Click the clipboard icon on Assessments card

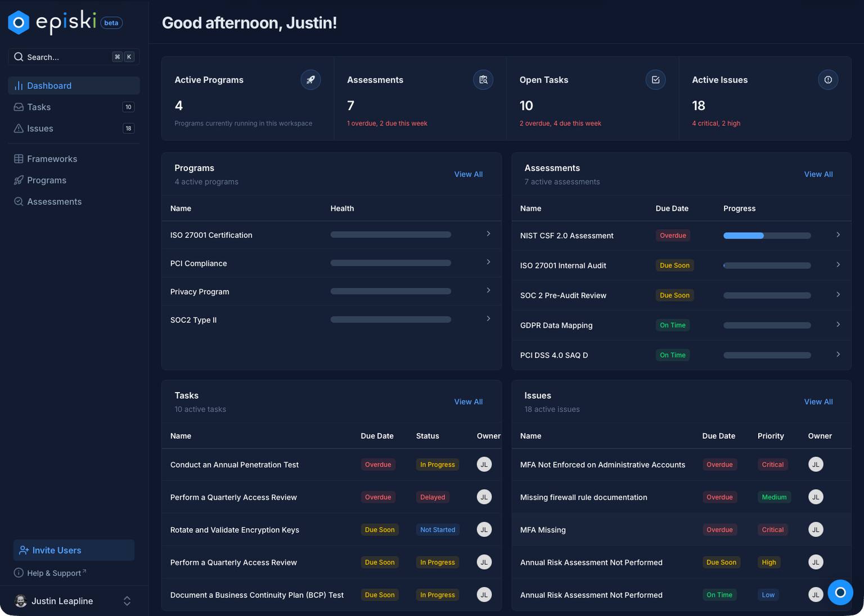point(483,79)
